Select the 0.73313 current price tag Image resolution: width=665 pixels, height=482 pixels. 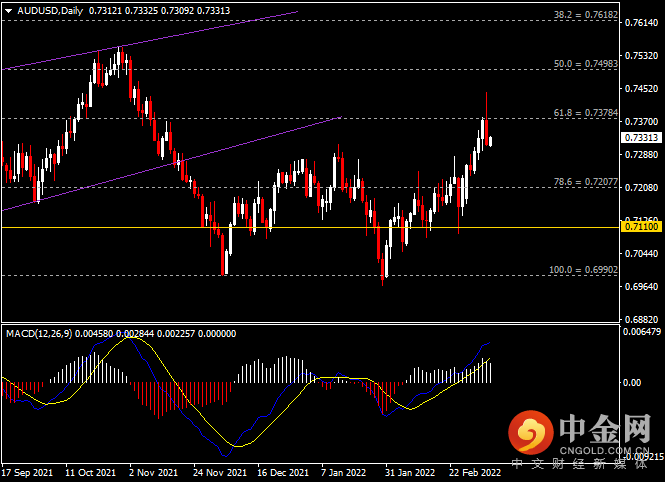click(640, 138)
